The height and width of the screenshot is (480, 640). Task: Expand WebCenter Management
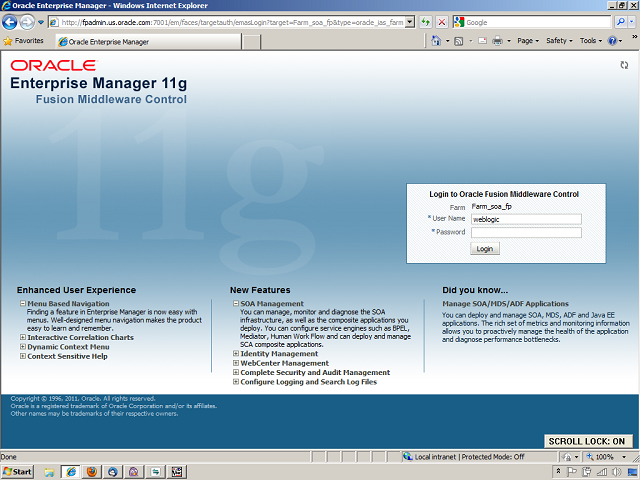point(236,363)
